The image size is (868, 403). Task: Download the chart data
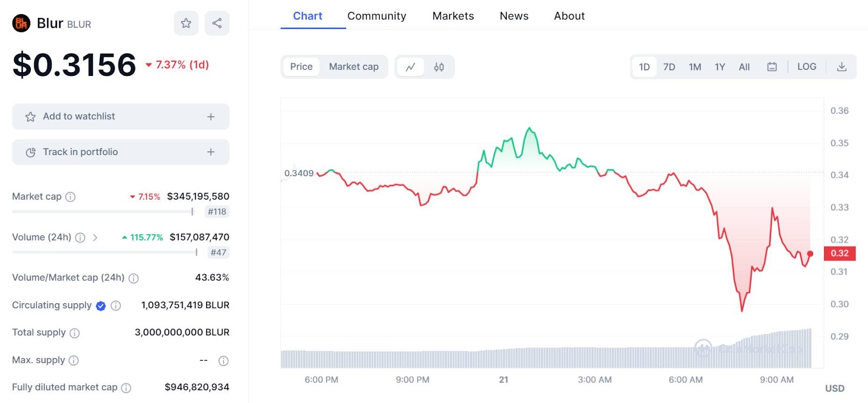pyautogui.click(x=841, y=67)
